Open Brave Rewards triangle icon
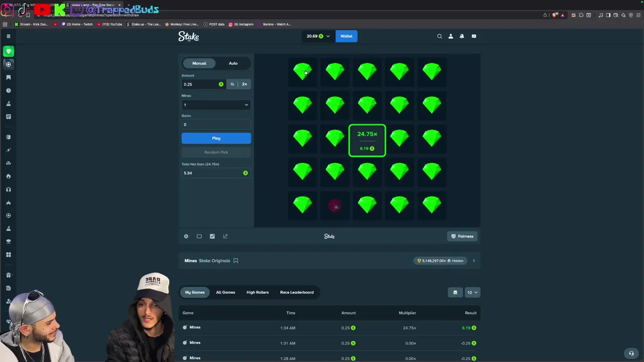Viewport: 644px width, 362px height. (x=562, y=15)
